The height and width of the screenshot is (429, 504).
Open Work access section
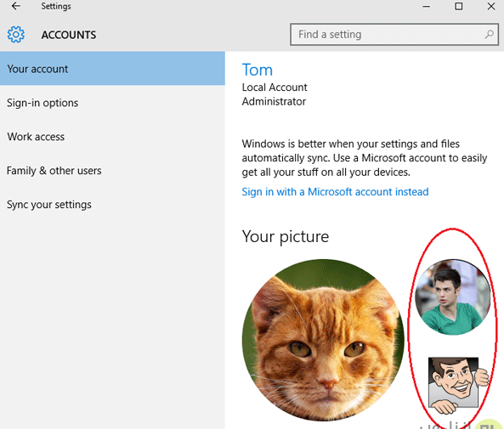pyautogui.click(x=112, y=137)
